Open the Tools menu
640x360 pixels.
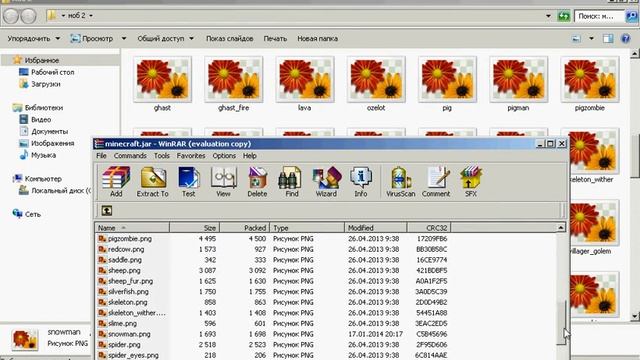pos(162,156)
